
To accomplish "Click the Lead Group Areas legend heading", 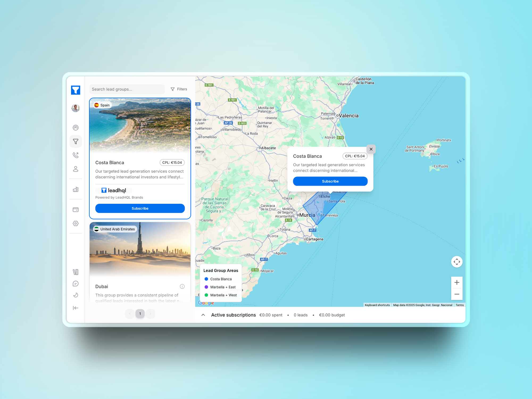I will coord(221,271).
